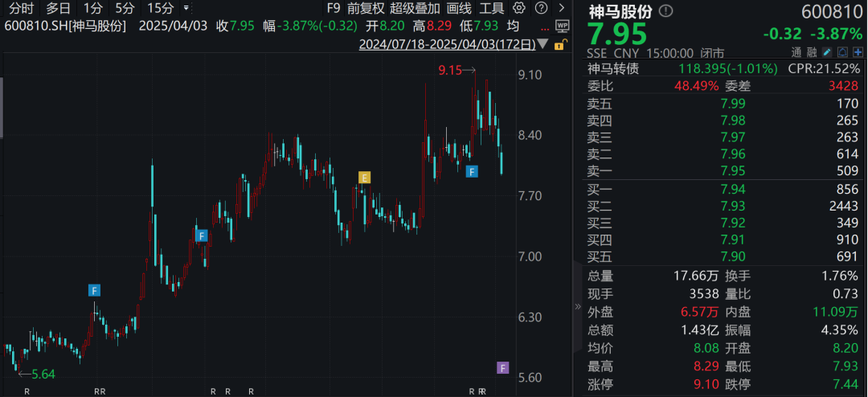Open the 画线 drawing menu
Viewport: 868px width, 397px height.
click(460, 8)
